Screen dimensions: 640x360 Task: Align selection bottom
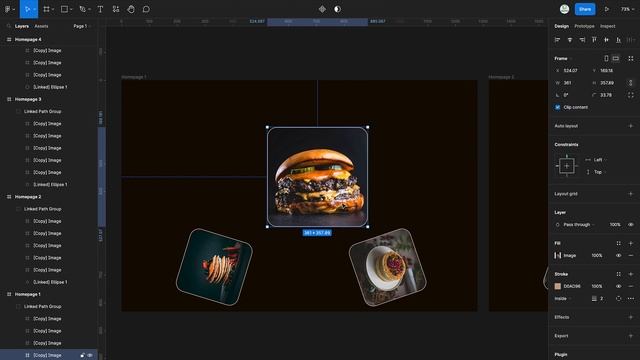tap(619, 40)
